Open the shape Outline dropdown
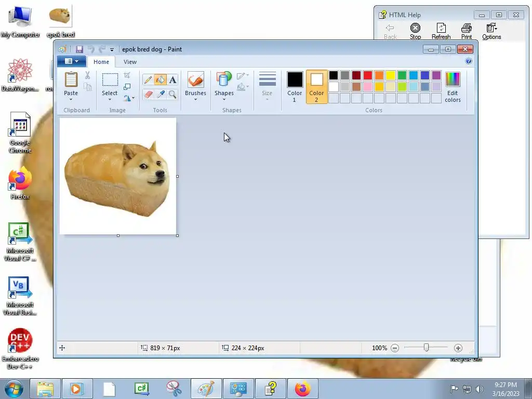 (243, 75)
